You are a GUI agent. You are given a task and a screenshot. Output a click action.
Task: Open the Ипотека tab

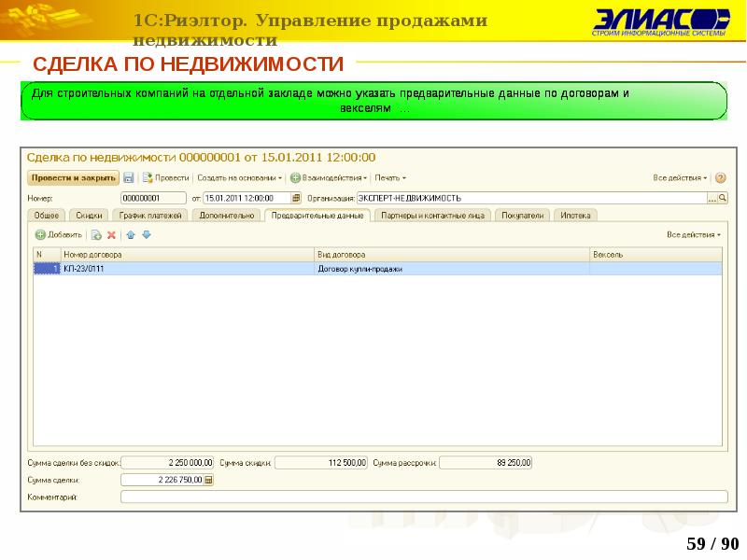click(x=576, y=215)
